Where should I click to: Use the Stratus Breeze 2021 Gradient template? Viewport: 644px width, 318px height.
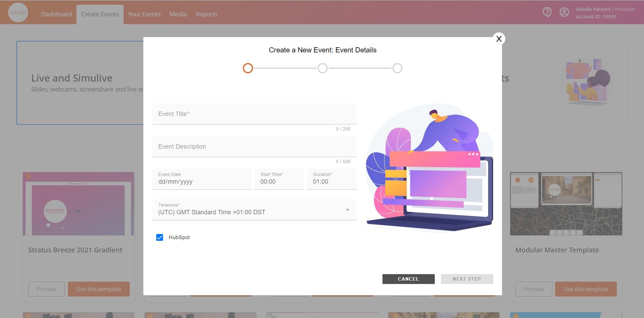tap(99, 289)
